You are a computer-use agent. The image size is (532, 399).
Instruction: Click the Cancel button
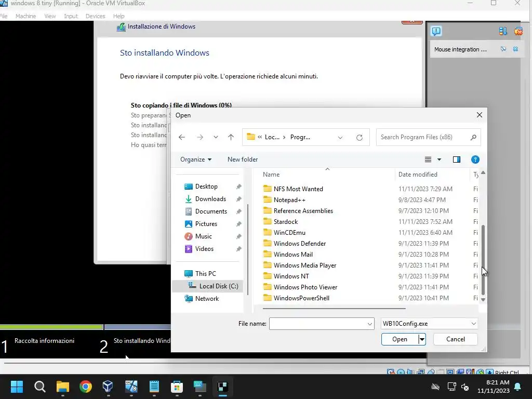click(x=455, y=339)
